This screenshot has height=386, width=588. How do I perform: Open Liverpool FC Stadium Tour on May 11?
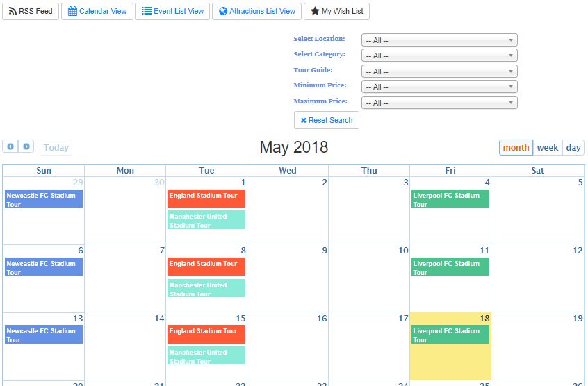450,267
